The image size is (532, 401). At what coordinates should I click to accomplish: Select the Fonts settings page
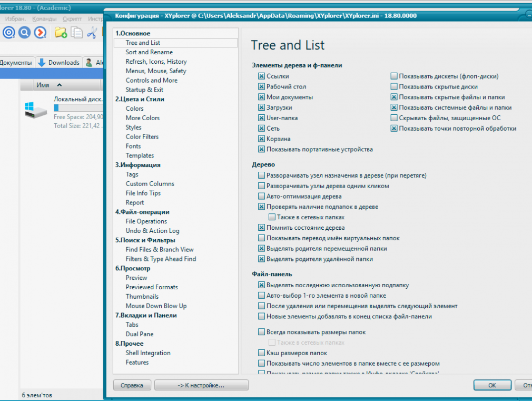pyautogui.click(x=133, y=146)
